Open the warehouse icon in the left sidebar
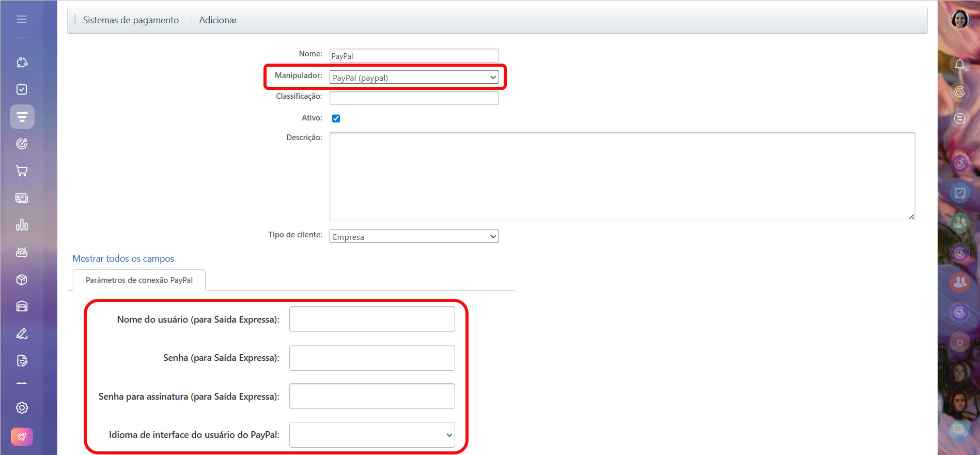The height and width of the screenshot is (455, 980). pyautogui.click(x=22, y=307)
